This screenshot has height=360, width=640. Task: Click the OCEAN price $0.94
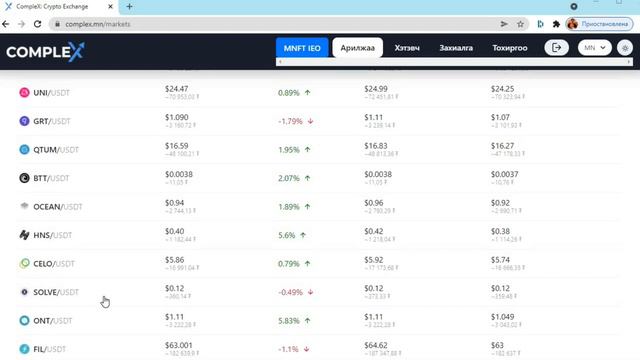(x=175, y=203)
